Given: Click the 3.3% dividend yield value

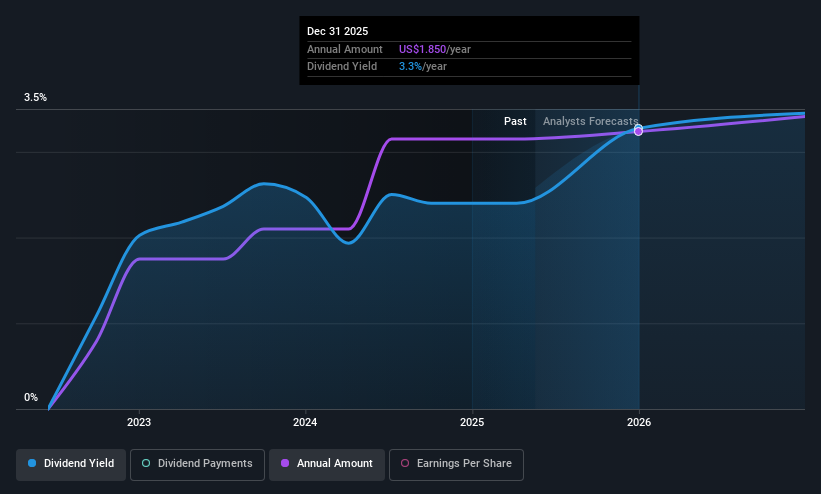Looking at the screenshot, I should click(410, 67).
